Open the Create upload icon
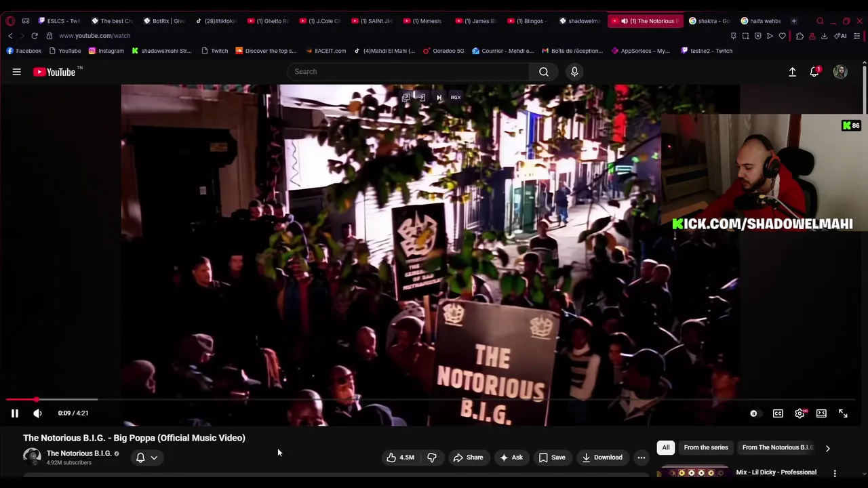868x488 pixels. (792, 72)
